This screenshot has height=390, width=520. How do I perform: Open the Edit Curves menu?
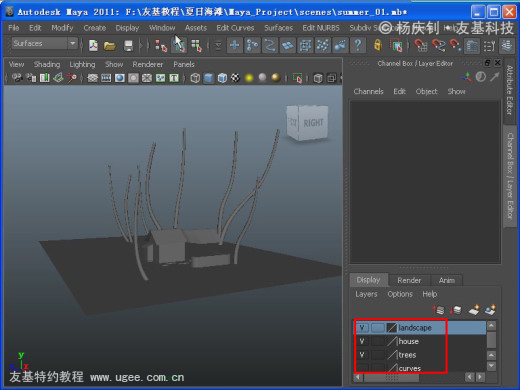235,28
